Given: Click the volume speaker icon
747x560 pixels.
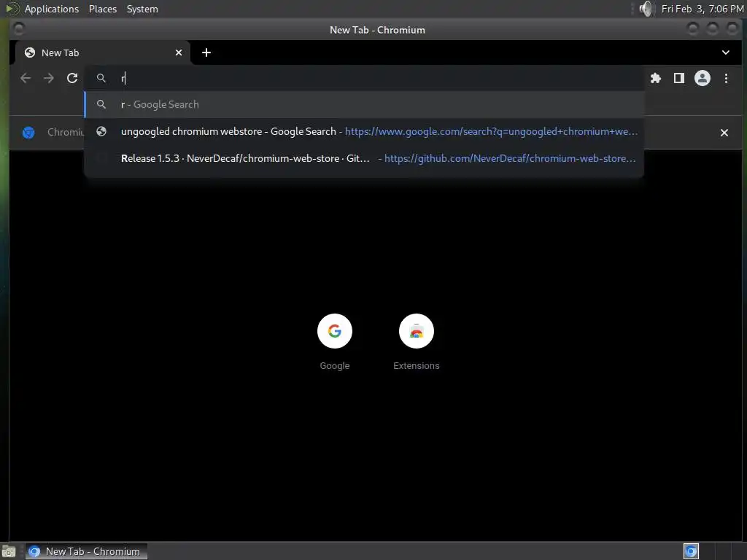Looking at the screenshot, I should [646, 9].
